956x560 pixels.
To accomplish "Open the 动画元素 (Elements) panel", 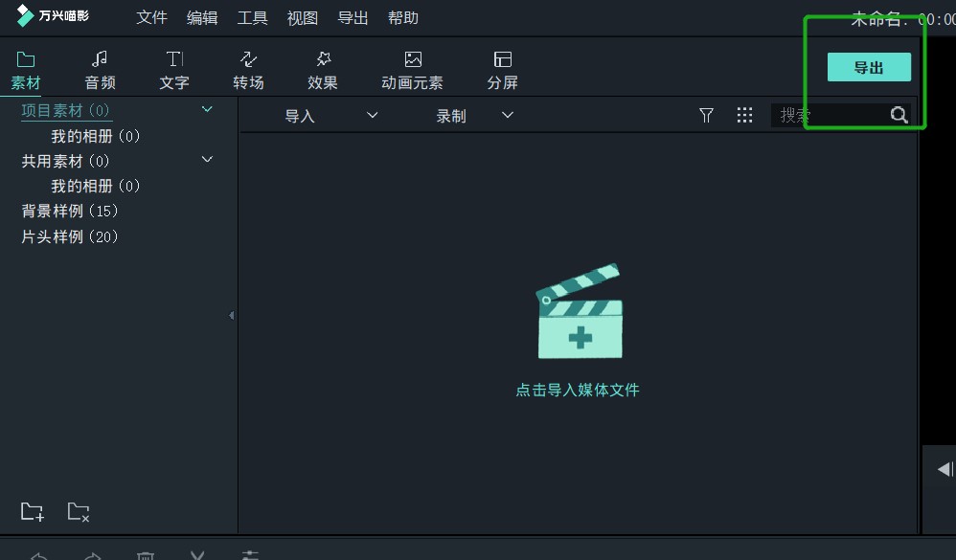I will tap(412, 68).
